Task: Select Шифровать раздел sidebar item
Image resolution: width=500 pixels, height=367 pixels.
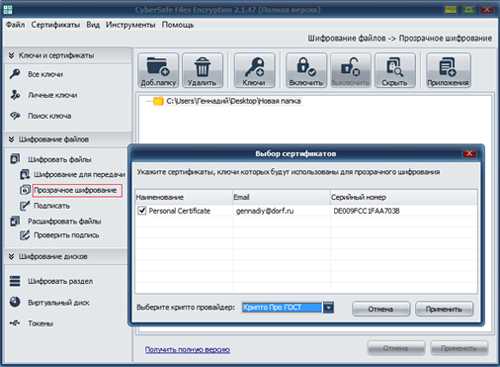Action: tap(60, 281)
